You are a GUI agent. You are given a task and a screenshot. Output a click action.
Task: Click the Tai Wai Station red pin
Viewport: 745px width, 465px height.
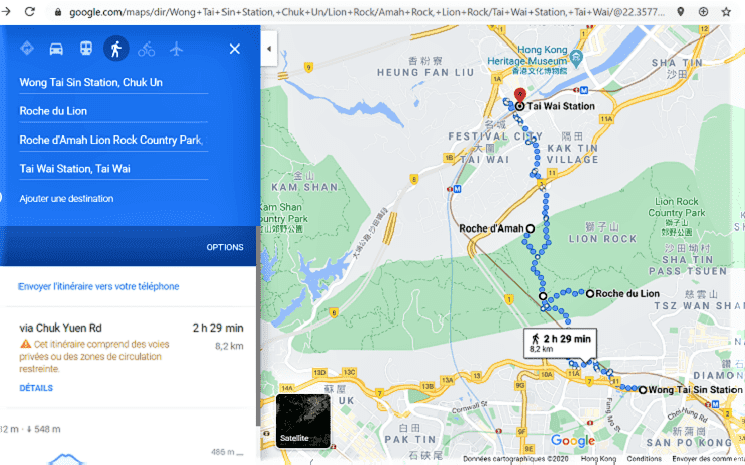(x=520, y=96)
